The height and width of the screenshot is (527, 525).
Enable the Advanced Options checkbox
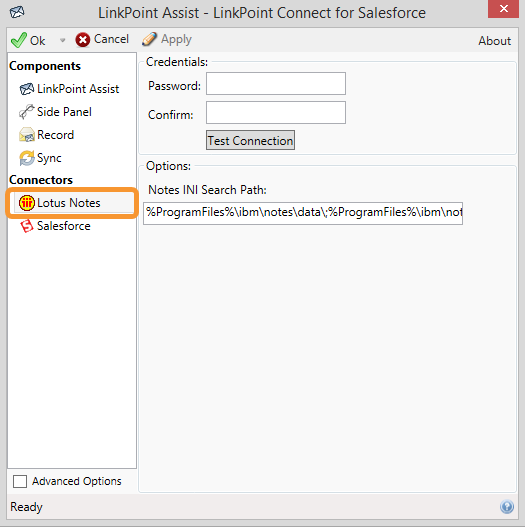[20, 481]
